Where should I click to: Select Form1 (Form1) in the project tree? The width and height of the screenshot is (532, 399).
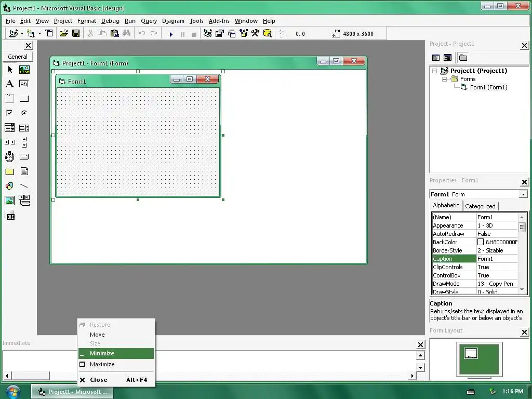488,87
